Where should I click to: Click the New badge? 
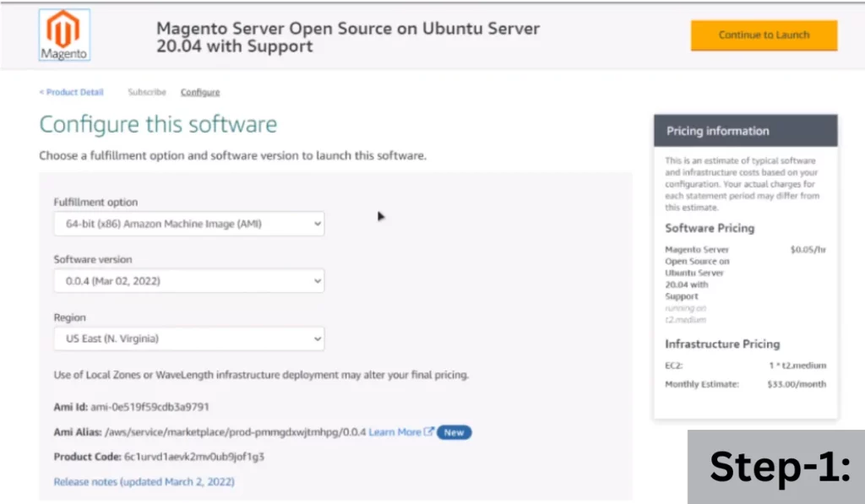pyautogui.click(x=454, y=432)
